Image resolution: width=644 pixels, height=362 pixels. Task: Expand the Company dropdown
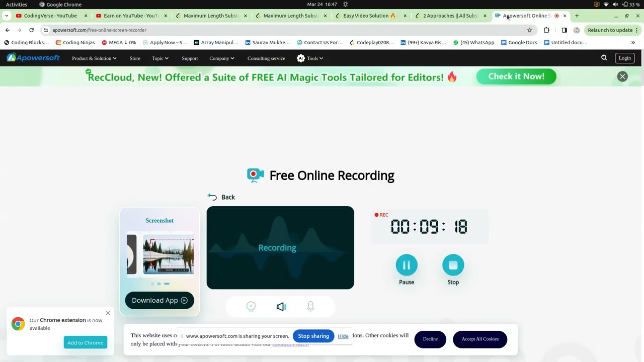222,58
